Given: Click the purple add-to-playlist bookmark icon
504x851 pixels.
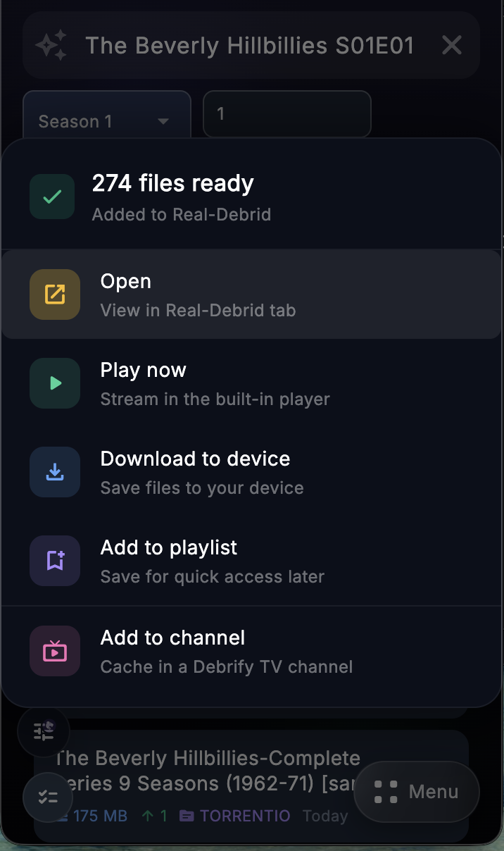Looking at the screenshot, I should pyautogui.click(x=54, y=561).
